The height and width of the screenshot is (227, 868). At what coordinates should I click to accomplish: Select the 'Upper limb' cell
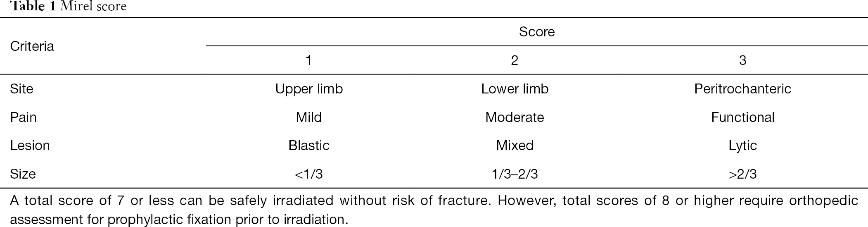pos(309,89)
